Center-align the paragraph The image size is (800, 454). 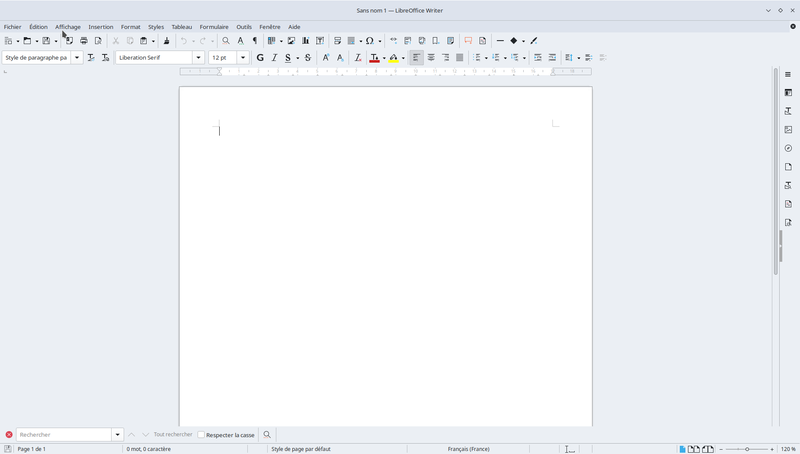[431, 58]
